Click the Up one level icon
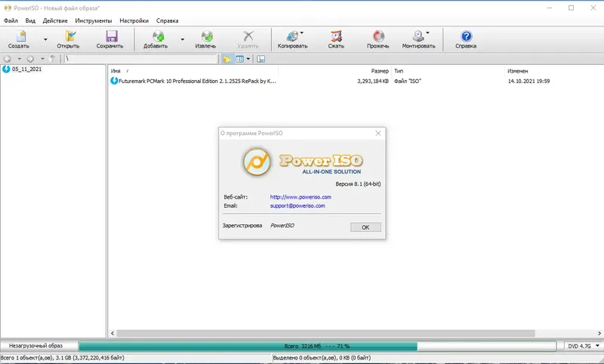The height and width of the screenshot is (364, 604). coord(52,59)
